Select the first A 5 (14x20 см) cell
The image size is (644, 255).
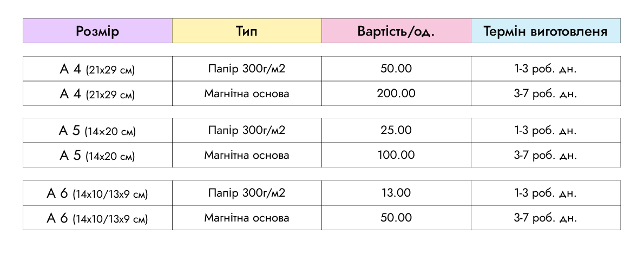pos(97,131)
